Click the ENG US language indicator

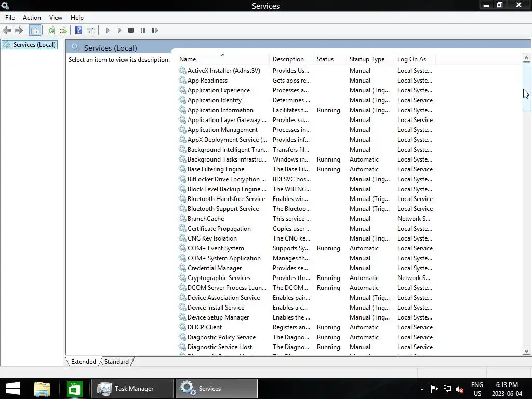pos(477,389)
